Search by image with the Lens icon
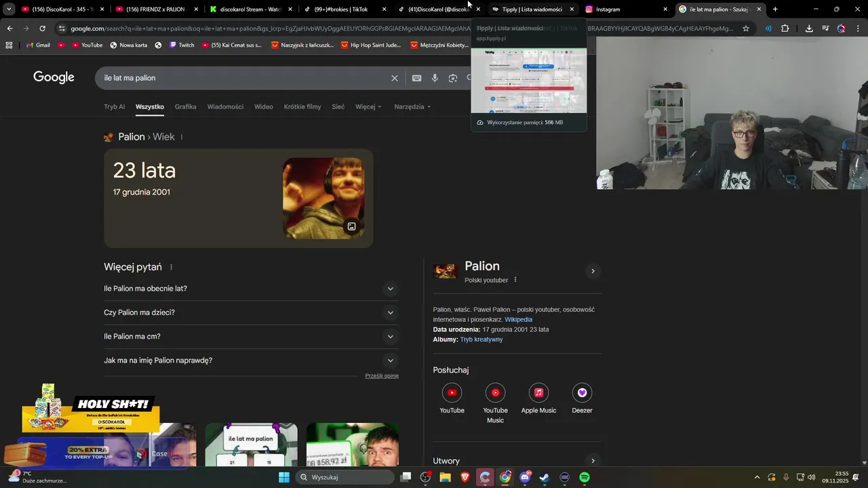Screen dimensions: 868x488 (x=453, y=78)
